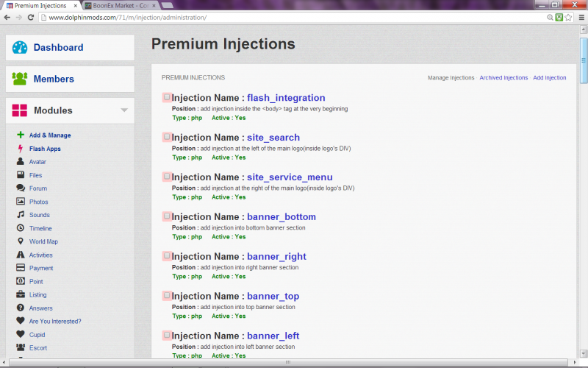588x368 pixels.
Task: Check the site_search injection checkbox
Action: coord(167,137)
